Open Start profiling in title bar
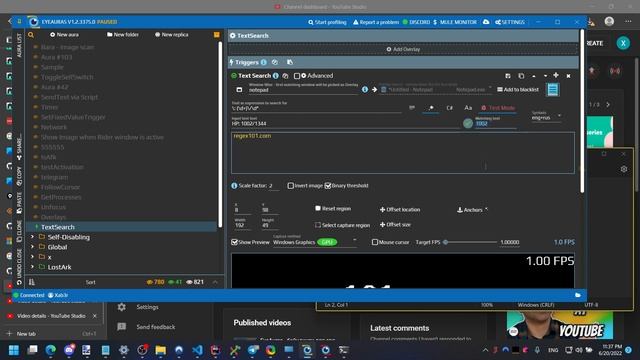The width and height of the screenshot is (640, 360). (327, 22)
